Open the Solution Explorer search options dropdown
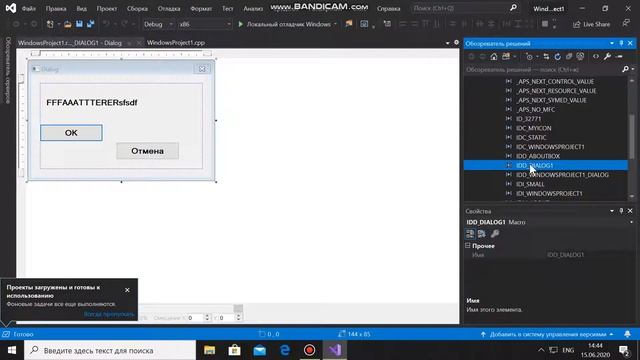The image size is (640, 360). [633, 69]
